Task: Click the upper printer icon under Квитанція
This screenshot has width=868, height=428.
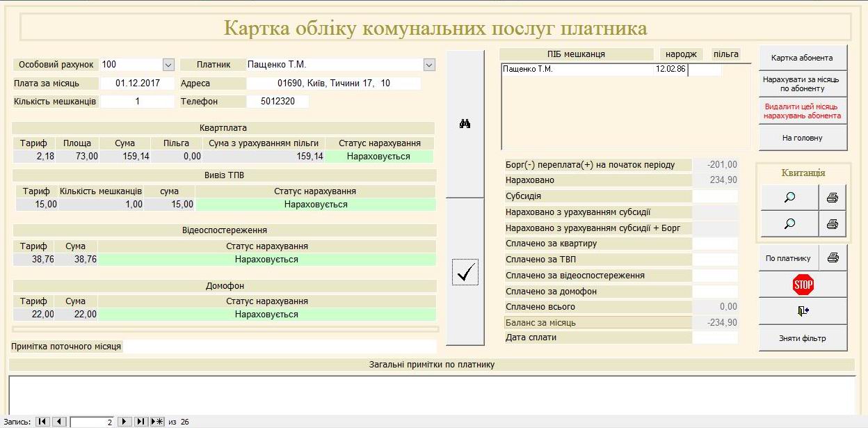Action: (833, 198)
